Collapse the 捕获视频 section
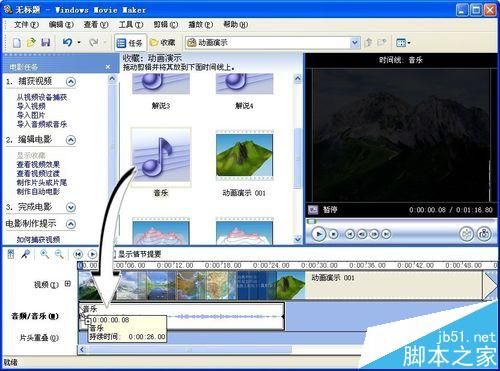The height and width of the screenshot is (371, 500). [71, 82]
